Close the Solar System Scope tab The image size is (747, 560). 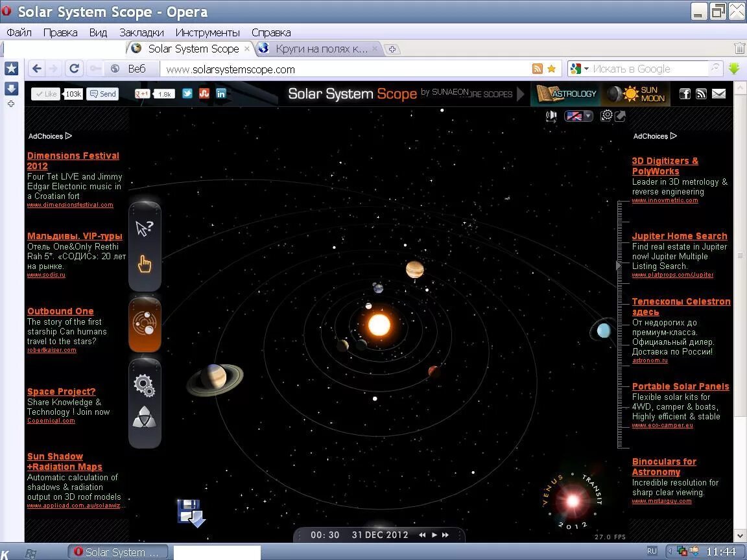coord(247,49)
